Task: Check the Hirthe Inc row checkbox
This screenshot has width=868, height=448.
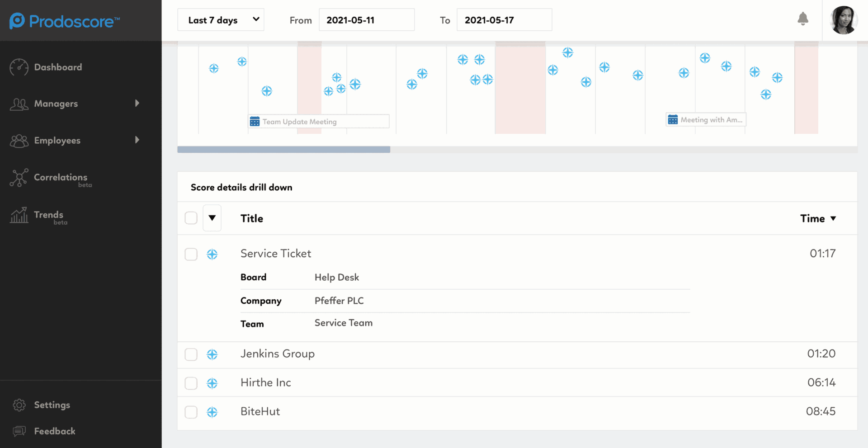Action: [x=191, y=383]
